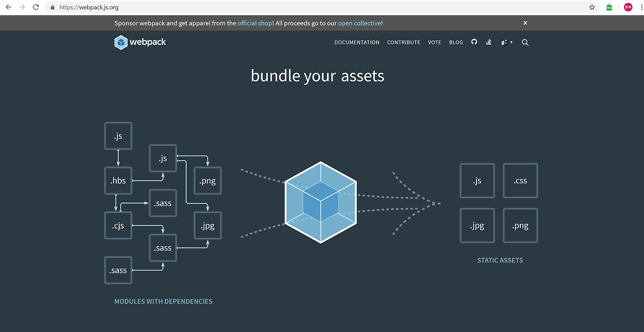Click the .jpg box in modules diagram
This screenshot has width=644, height=332.
pos(208,225)
